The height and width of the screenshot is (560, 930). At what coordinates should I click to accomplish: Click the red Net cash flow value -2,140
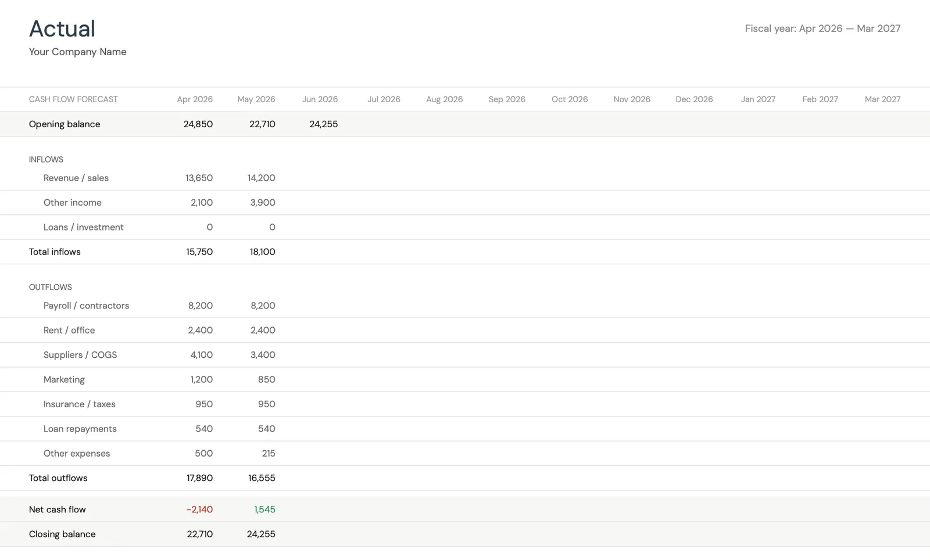(x=199, y=509)
